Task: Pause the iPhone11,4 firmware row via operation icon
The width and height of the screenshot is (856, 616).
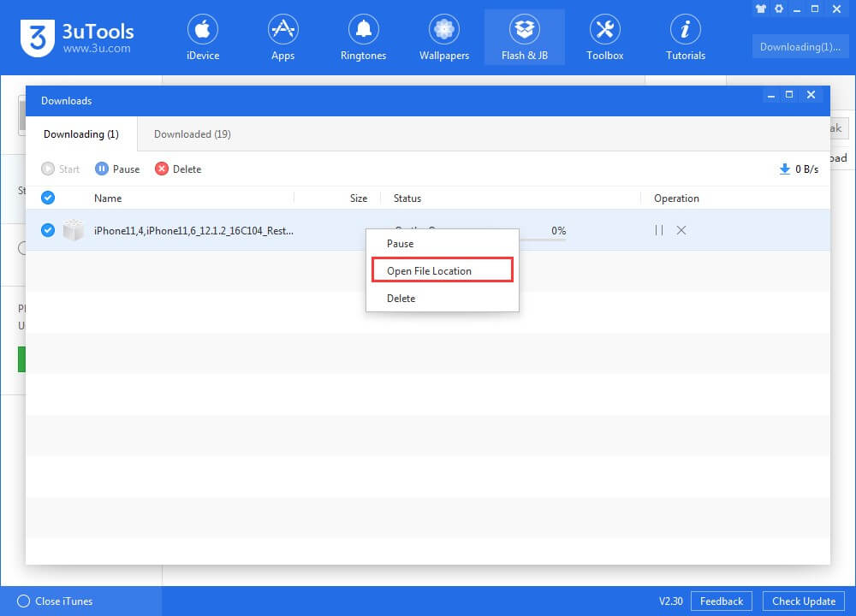Action: [x=659, y=230]
